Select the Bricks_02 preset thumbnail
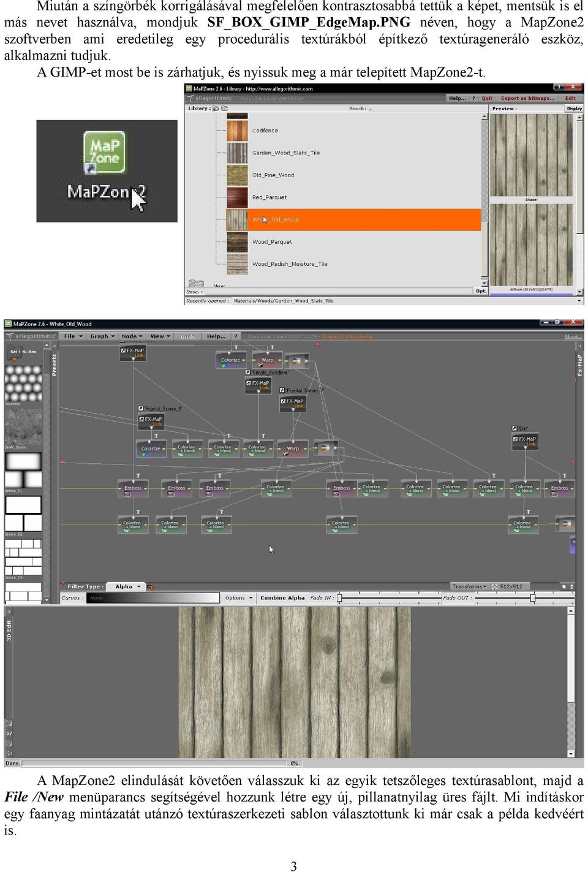The height and width of the screenshot is (872, 588). (x=23, y=514)
